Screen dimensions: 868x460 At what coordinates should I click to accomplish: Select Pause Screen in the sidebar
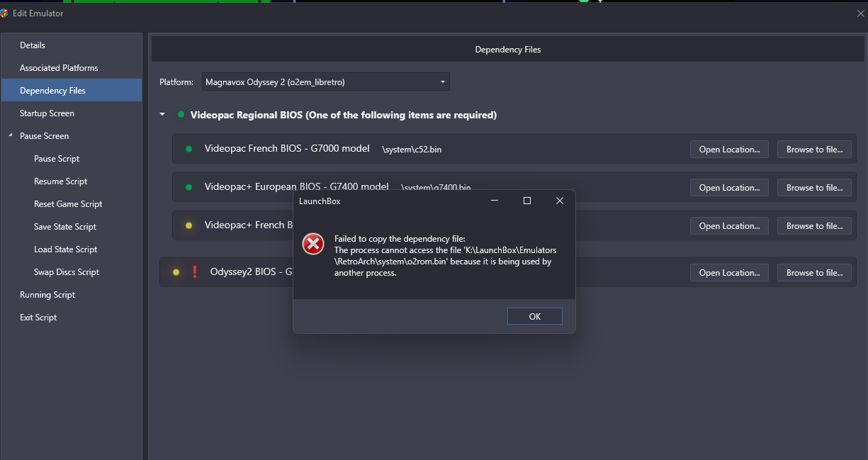[44, 136]
